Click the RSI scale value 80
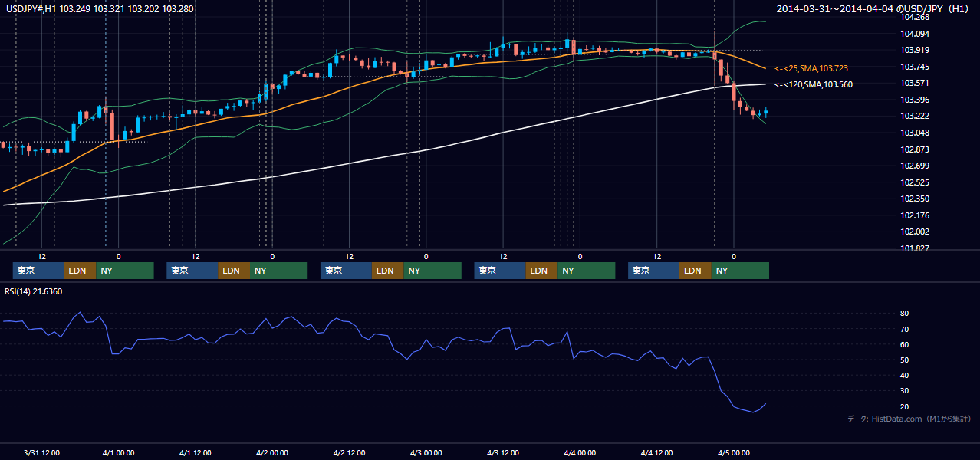This screenshot has height=460, width=980. 905,314
